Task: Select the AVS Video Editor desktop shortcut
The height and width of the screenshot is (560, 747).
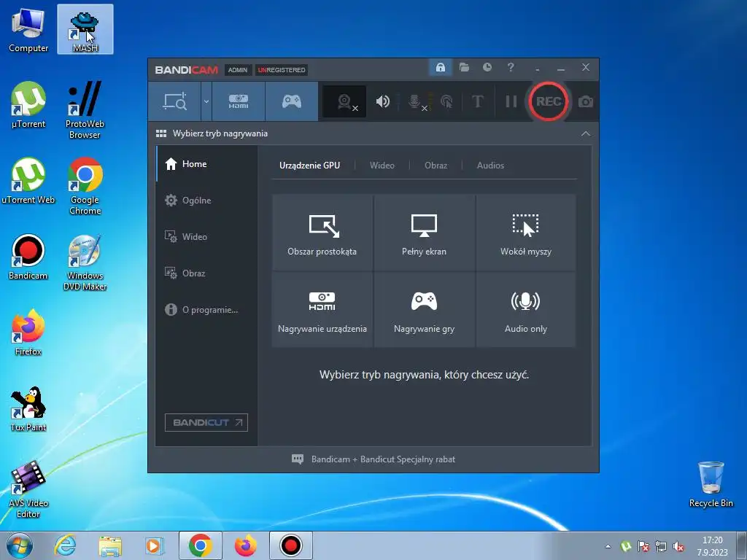Action: pos(28,489)
